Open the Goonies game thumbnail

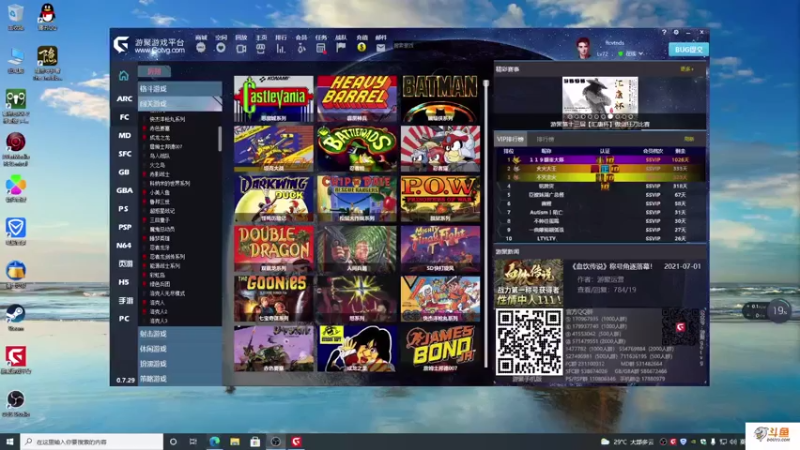pos(274,298)
